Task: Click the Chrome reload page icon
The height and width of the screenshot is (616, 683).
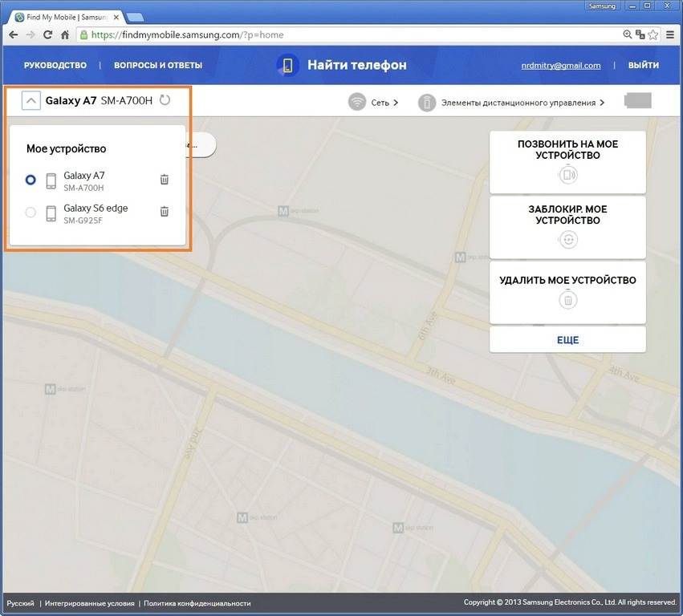Action: (x=47, y=35)
